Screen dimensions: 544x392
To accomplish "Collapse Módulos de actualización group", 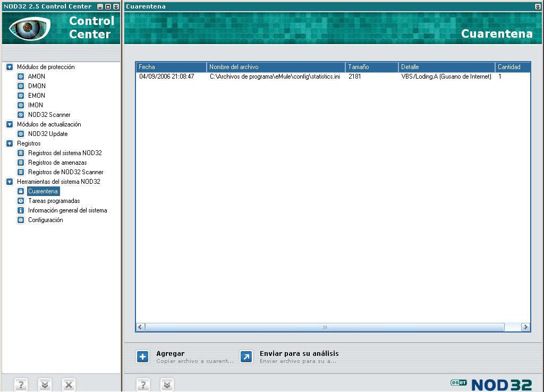I will [10, 124].
